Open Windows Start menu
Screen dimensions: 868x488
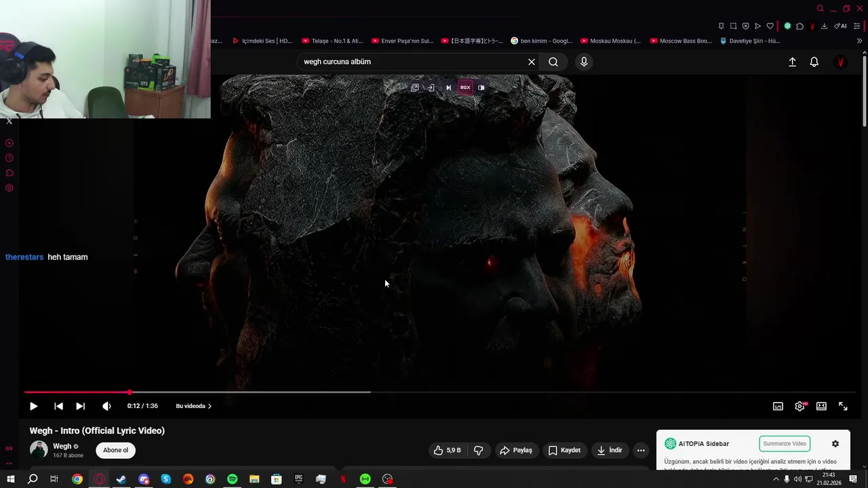coord(10,479)
